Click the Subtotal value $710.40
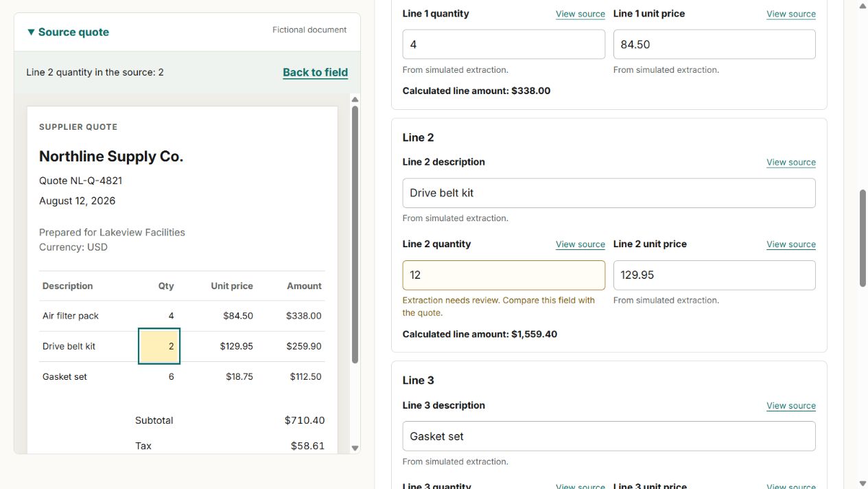The width and height of the screenshot is (868, 489). (305, 420)
